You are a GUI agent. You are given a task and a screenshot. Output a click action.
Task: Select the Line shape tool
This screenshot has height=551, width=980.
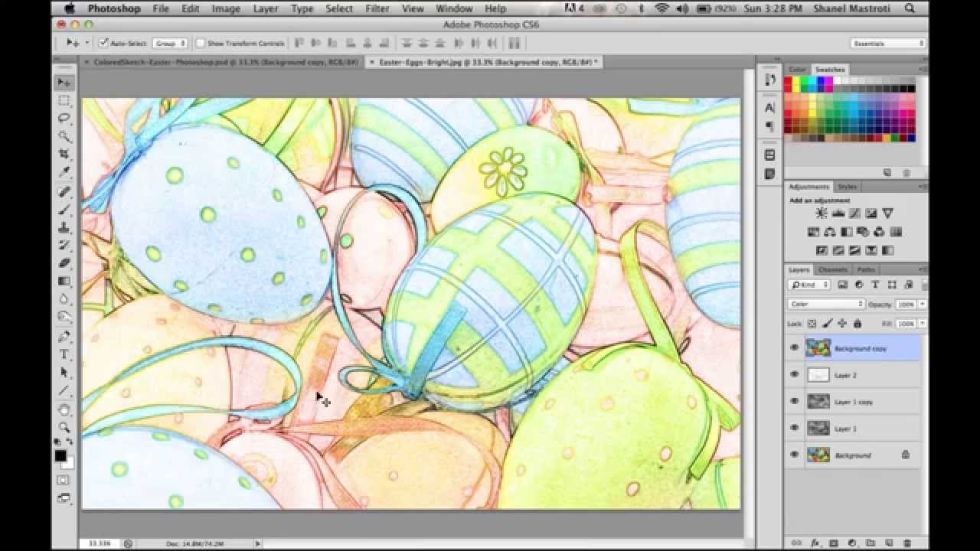point(64,390)
